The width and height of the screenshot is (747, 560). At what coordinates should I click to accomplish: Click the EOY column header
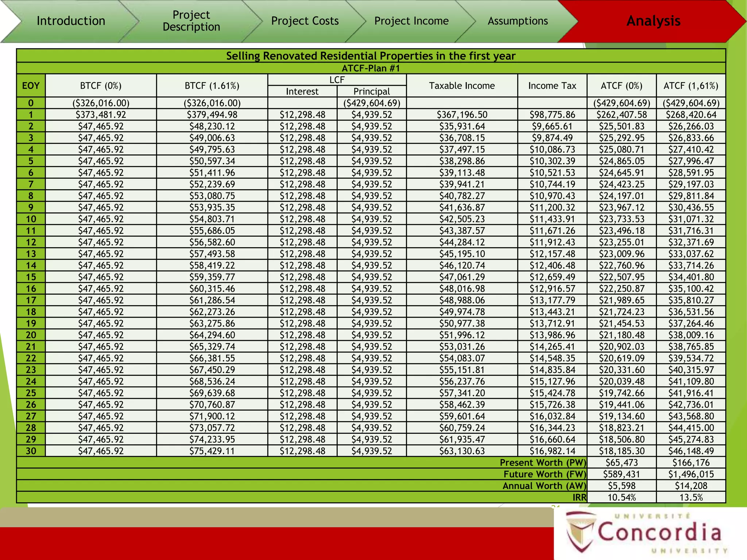point(31,86)
